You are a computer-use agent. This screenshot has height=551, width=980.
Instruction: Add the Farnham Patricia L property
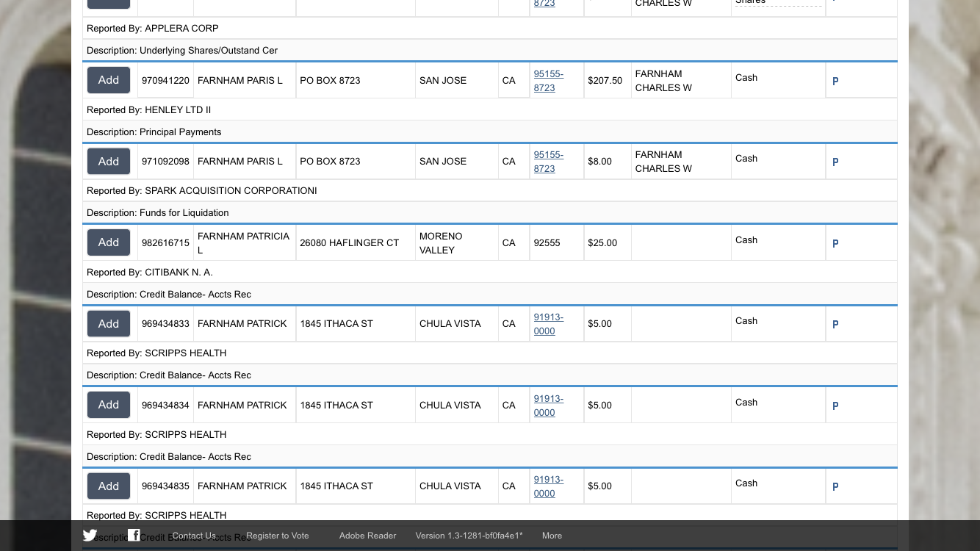click(x=109, y=242)
